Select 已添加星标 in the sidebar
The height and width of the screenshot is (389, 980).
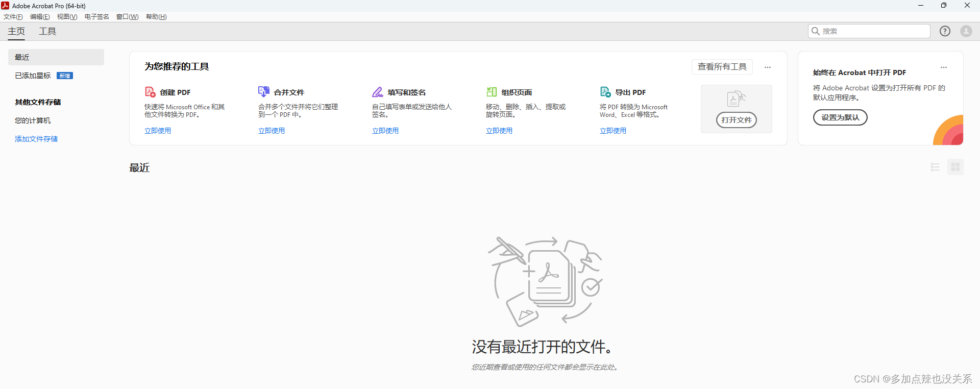point(33,76)
